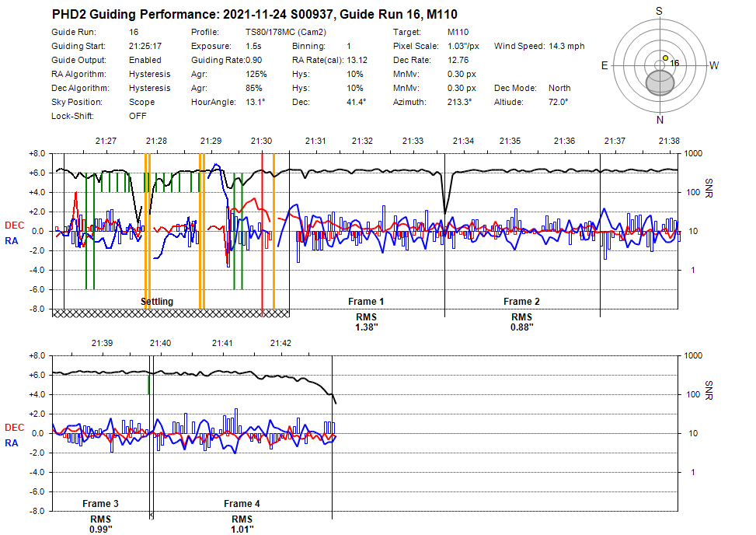This screenshot has height=535, width=756.
Task: Click the yellow scope position dot on compass
Action: click(665, 58)
